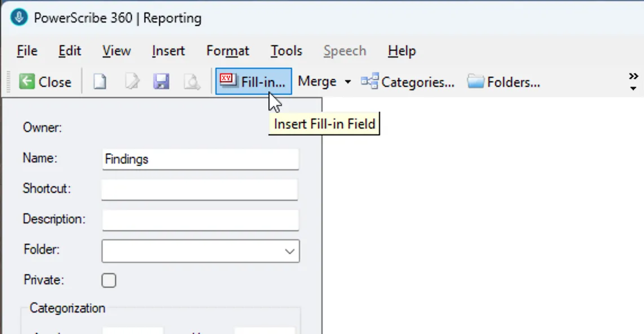This screenshot has height=334, width=644.
Task: Click the new blank document icon
Action: (x=100, y=81)
